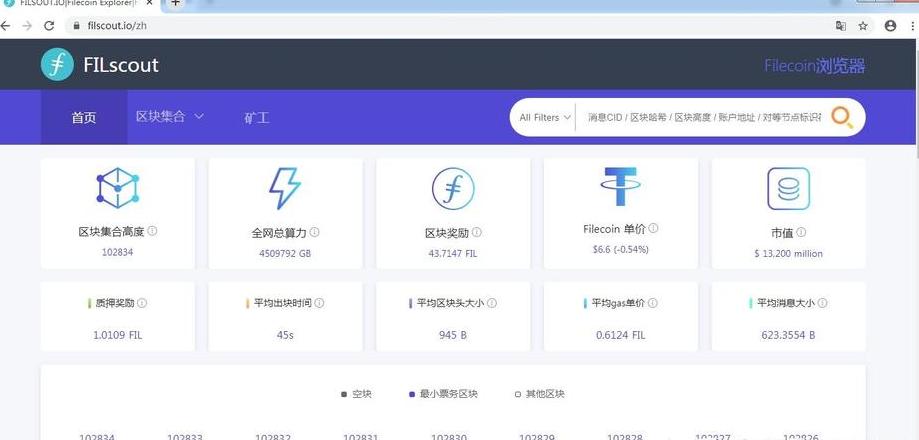The width and height of the screenshot is (919, 440).
Task: Click the Filecoin浏览器 title link
Action: click(x=815, y=66)
